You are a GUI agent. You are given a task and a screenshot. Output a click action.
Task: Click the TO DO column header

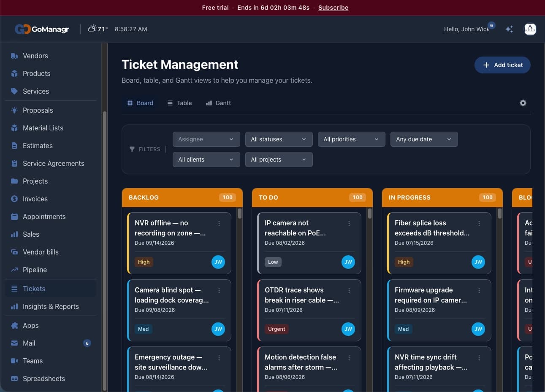(312, 197)
